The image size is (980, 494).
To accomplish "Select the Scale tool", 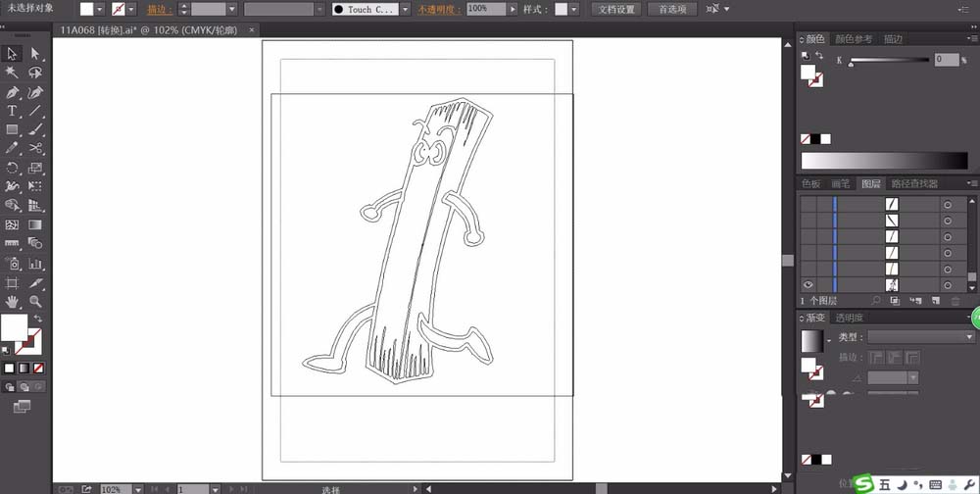I will [x=35, y=168].
